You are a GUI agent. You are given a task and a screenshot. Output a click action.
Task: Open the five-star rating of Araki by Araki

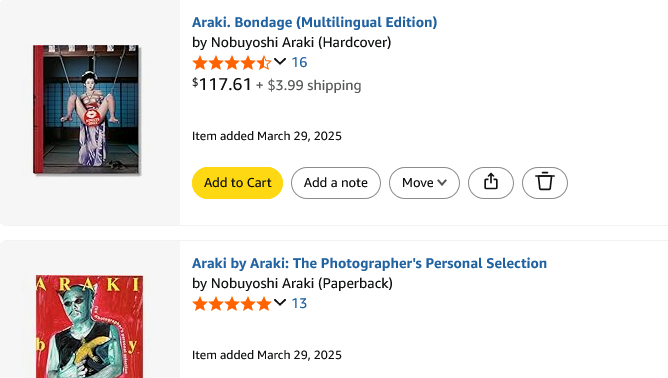tap(232, 304)
